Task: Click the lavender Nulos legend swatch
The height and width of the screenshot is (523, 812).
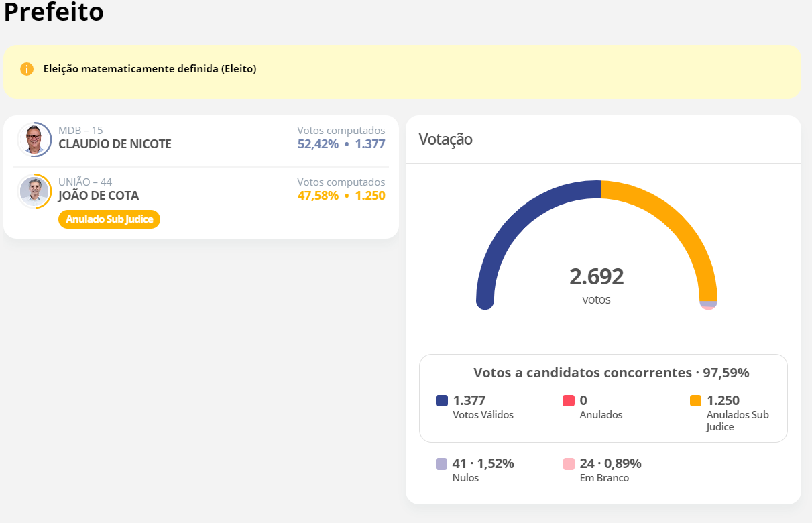Action: (x=441, y=464)
